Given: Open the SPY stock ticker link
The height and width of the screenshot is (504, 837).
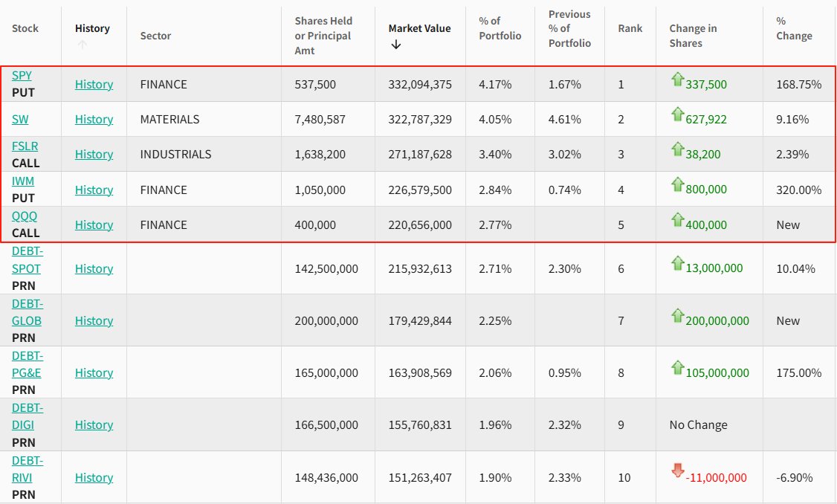Looking at the screenshot, I should coord(22,75).
